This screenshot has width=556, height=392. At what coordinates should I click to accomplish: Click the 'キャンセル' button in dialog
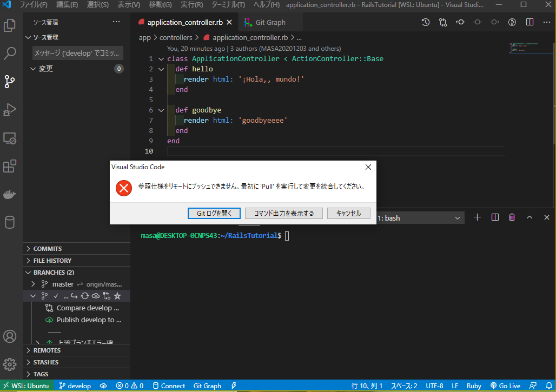click(x=348, y=214)
